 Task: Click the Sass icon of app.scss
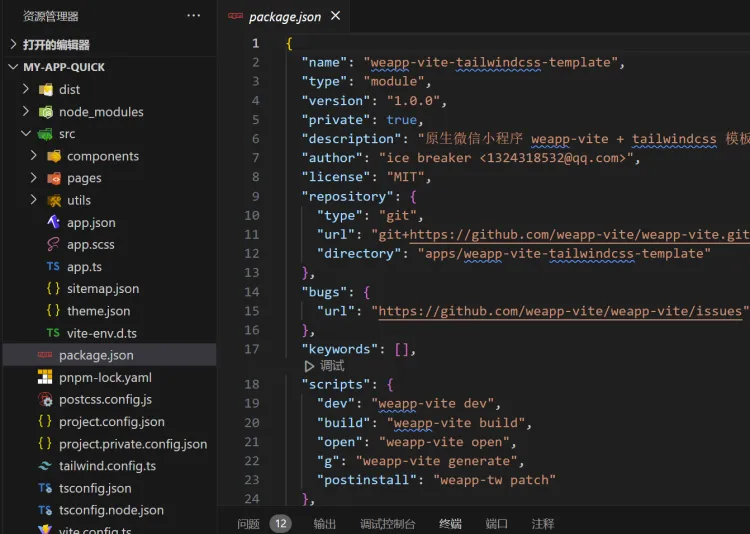(53, 245)
